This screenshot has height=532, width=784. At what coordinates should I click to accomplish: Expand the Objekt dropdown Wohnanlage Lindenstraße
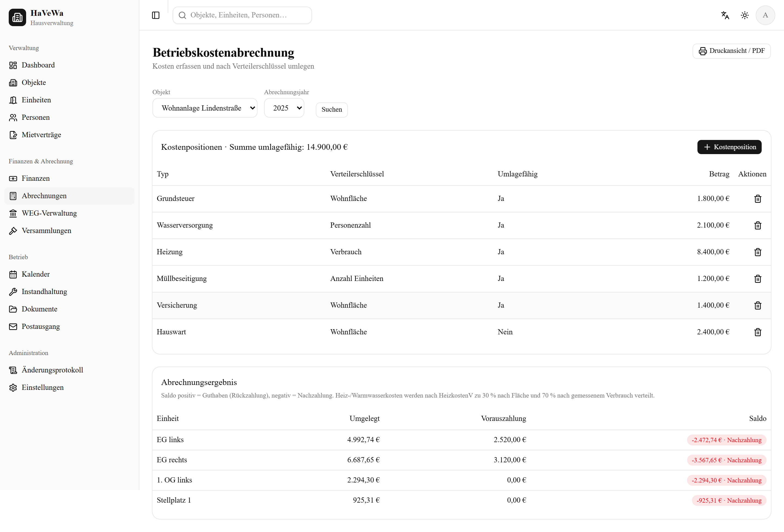205,108
